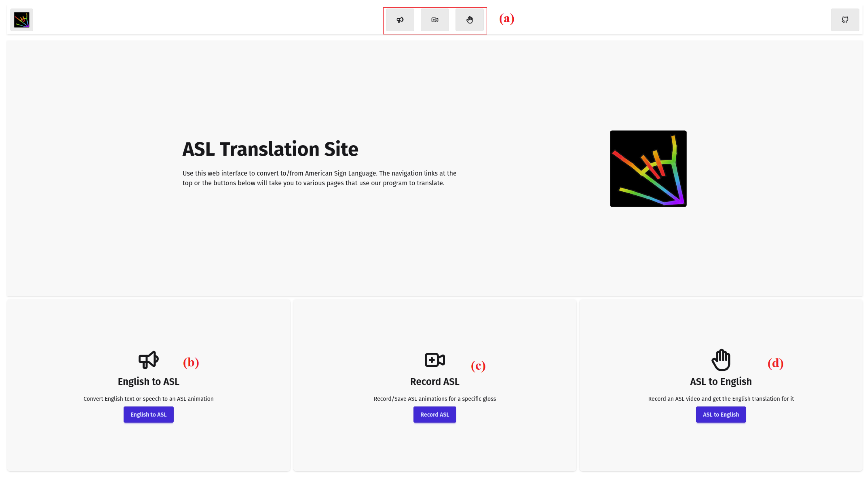
Task: Click the large camera icon above Record ASL
Action: pos(435,360)
